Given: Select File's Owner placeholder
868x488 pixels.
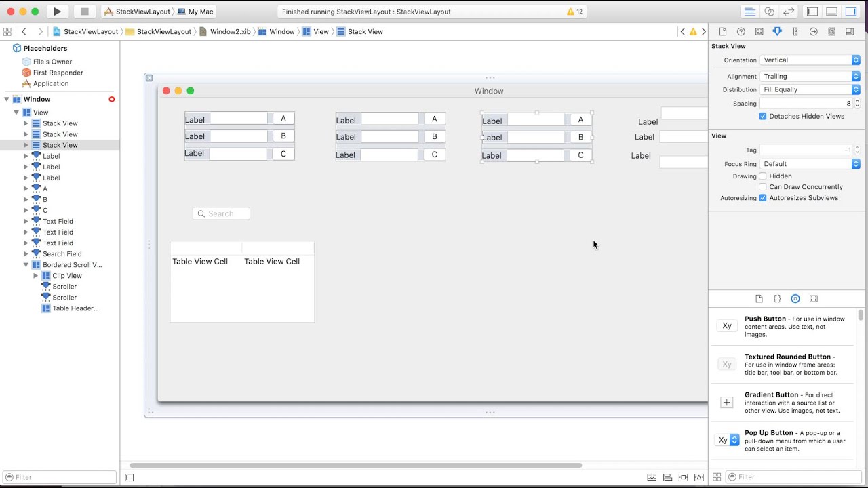Looking at the screenshot, I should point(47,62).
